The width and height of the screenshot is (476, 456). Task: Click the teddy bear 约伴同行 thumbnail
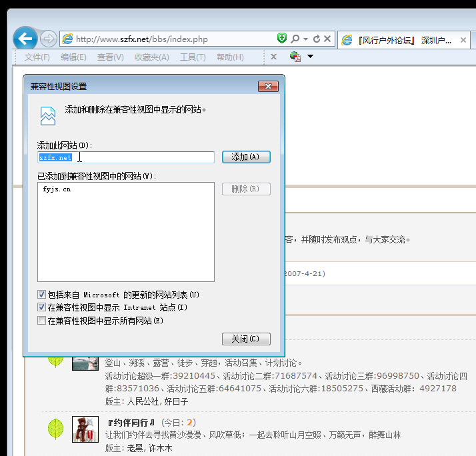85,429
